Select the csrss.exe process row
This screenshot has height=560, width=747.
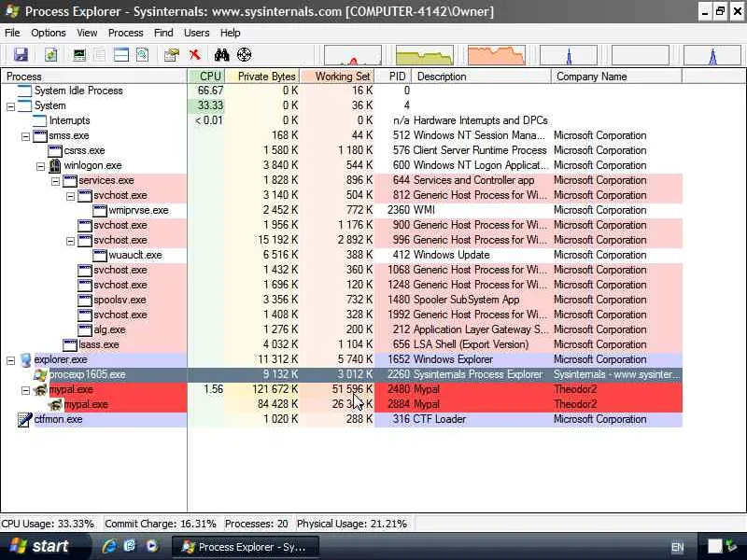(341, 150)
